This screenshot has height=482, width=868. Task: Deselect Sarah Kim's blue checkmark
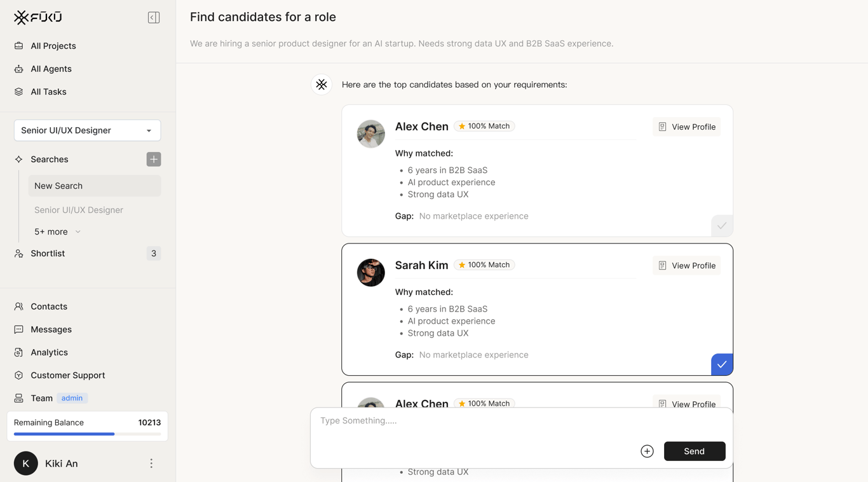click(722, 364)
